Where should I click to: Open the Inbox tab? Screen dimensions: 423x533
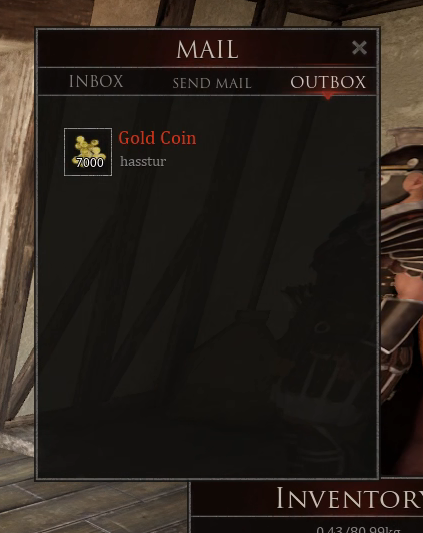[x=96, y=82]
